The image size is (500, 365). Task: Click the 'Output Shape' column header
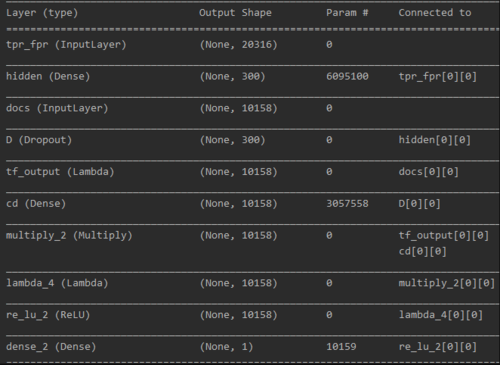[235, 13]
